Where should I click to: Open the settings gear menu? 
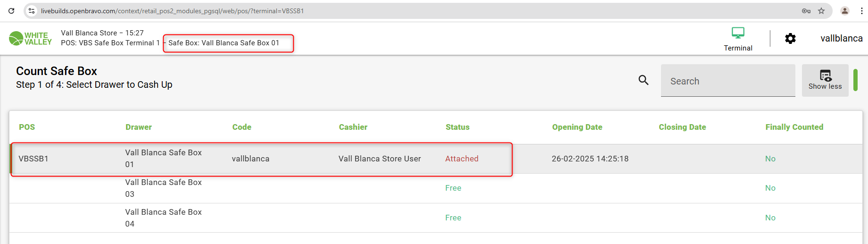click(x=790, y=38)
